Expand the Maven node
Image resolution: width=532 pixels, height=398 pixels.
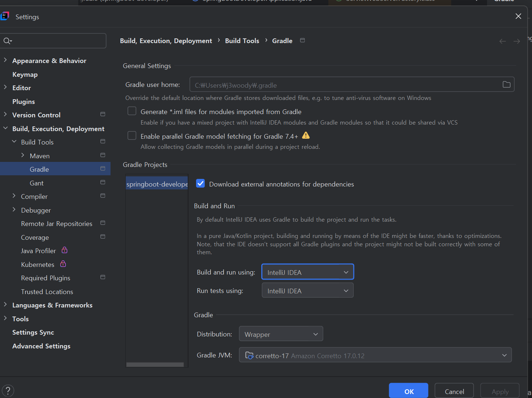tap(23, 155)
